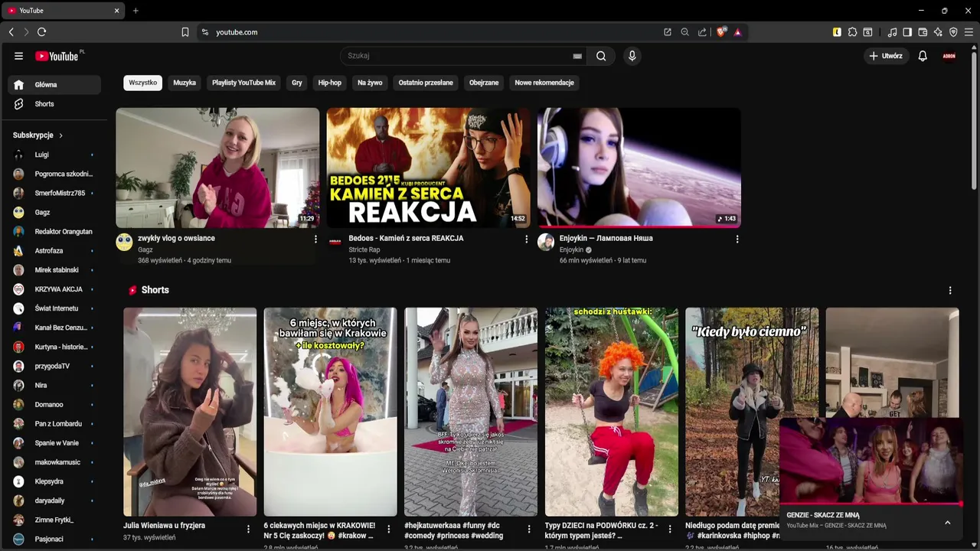Expand the miniplayer with the chevron
Screen dimensions: 980x551
click(x=947, y=523)
